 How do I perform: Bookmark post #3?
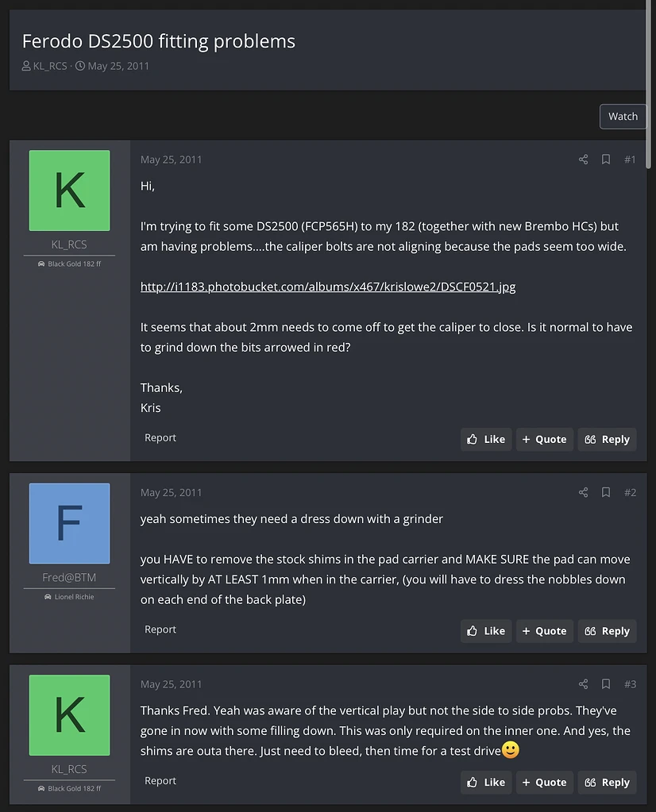(605, 684)
